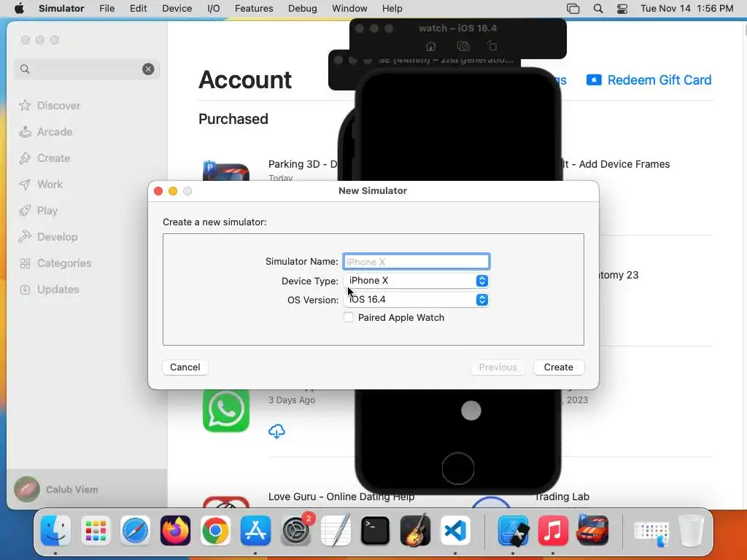Image resolution: width=747 pixels, height=560 pixels.
Task: Open GarageBand in the Dock
Action: (415, 531)
